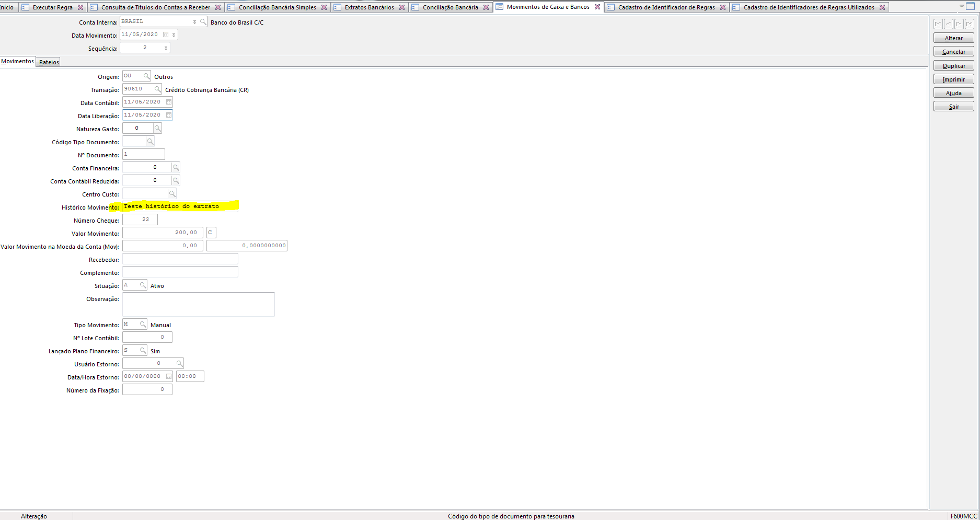Click the search icon in Transação field
The height and width of the screenshot is (520, 980).
157,89
